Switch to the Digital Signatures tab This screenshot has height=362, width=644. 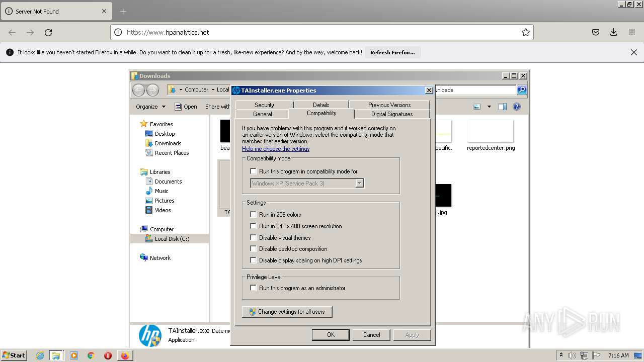coord(392,114)
